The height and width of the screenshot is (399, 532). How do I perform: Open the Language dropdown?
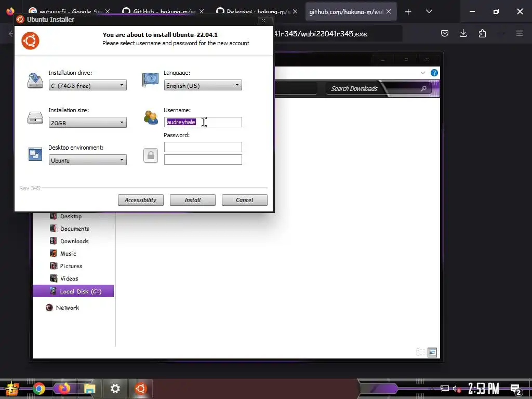tap(203, 85)
